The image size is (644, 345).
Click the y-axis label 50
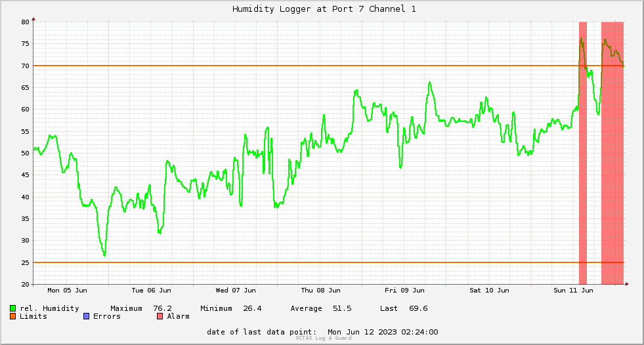(26, 153)
